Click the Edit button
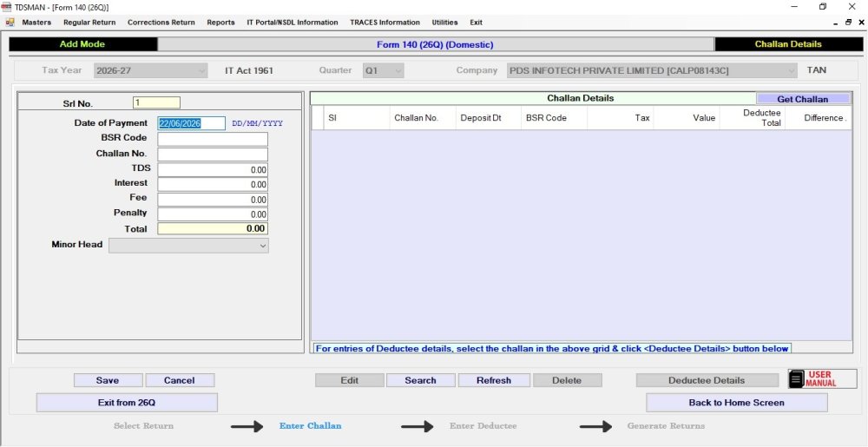Screen dimensions: 868x447 [x=349, y=381]
